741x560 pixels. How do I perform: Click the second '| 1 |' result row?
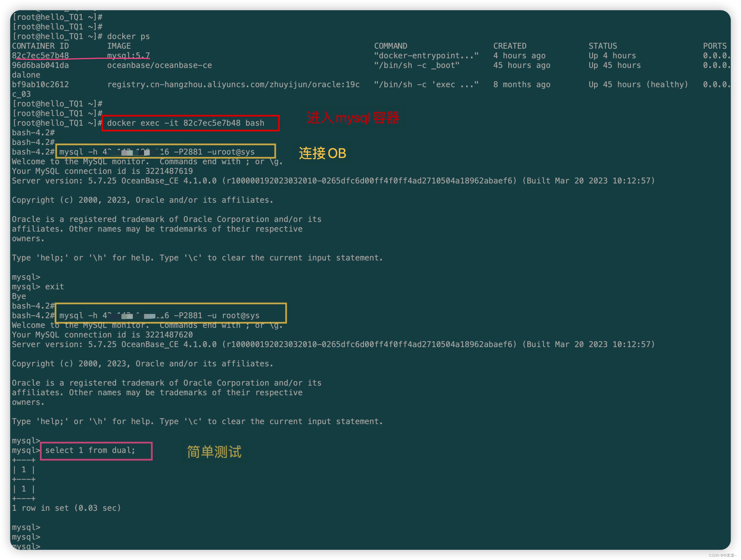coord(24,489)
